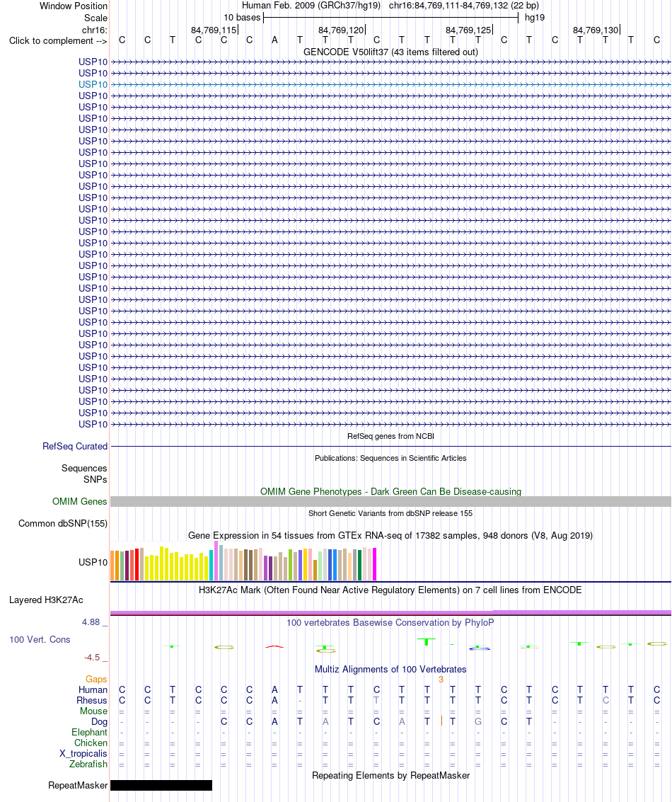Click the '10 bases' scale bar text
This screenshot has width=672, height=802.
[242, 18]
